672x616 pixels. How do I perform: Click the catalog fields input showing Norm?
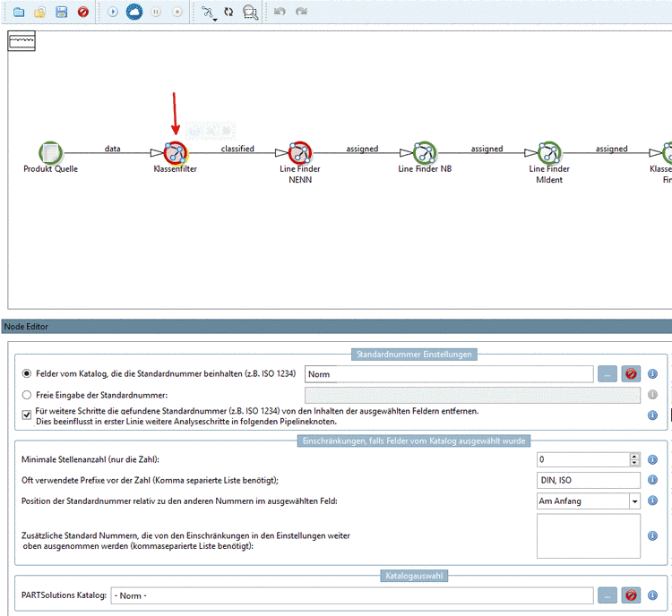449,374
